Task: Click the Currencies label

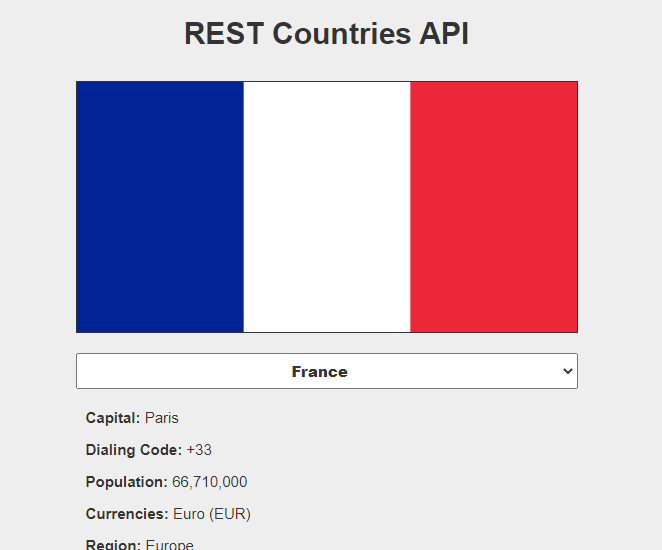Action: point(127,514)
